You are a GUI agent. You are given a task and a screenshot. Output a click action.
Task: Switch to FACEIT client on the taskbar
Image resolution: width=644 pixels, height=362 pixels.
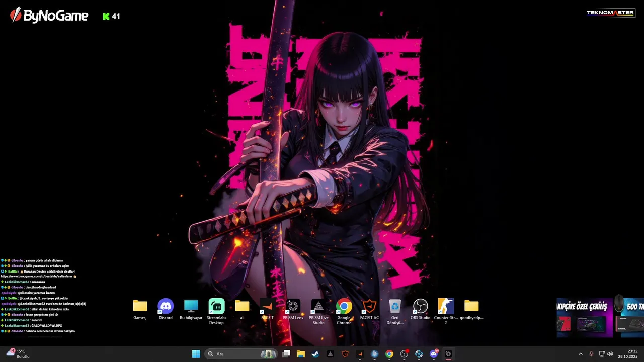360,354
